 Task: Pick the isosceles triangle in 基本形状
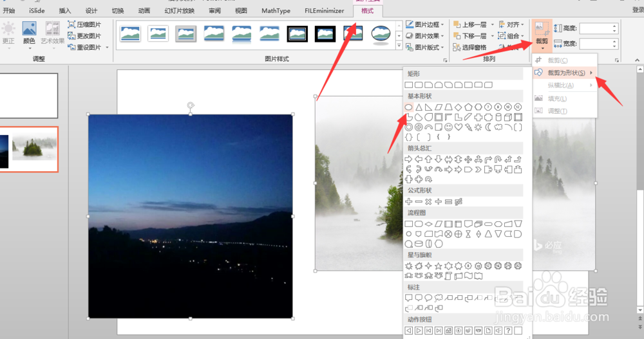(x=419, y=107)
